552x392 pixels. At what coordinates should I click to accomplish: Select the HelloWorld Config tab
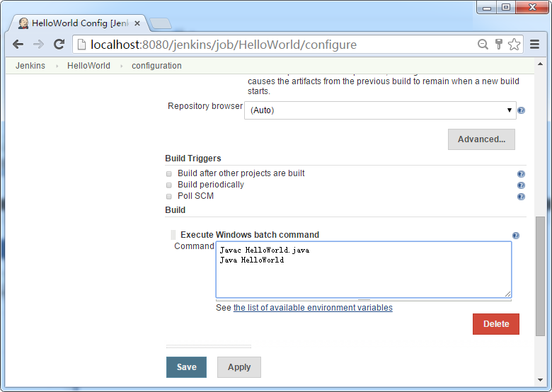(x=80, y=23)
